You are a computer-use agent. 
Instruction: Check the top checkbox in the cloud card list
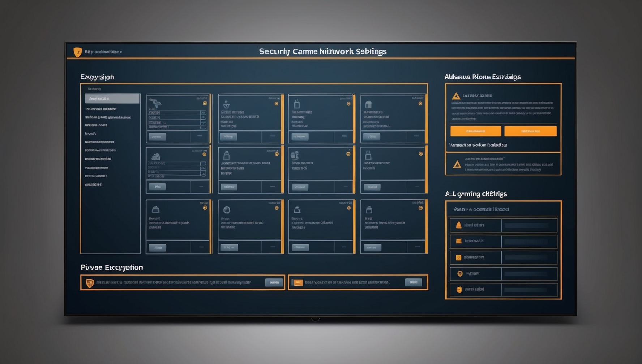pos(203,164)
